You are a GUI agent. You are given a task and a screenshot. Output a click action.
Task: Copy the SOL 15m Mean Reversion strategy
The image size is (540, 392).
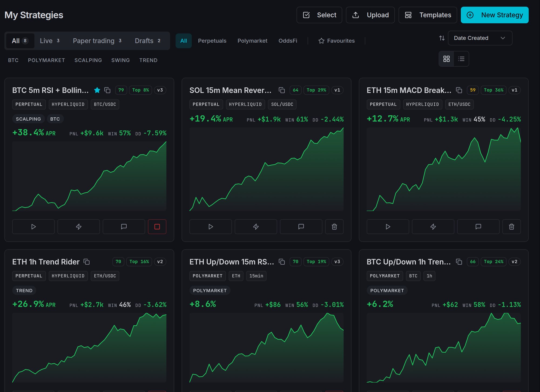point(282,90)
